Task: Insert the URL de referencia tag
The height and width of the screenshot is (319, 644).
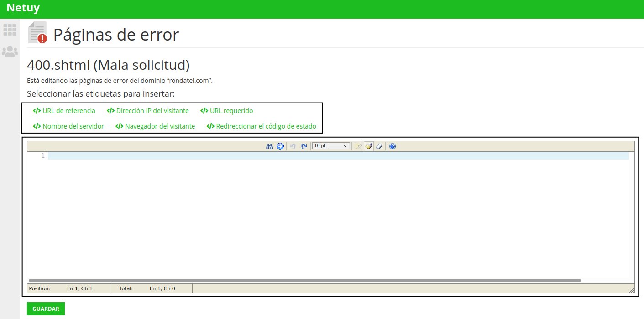Action: (x=64, y=111)
